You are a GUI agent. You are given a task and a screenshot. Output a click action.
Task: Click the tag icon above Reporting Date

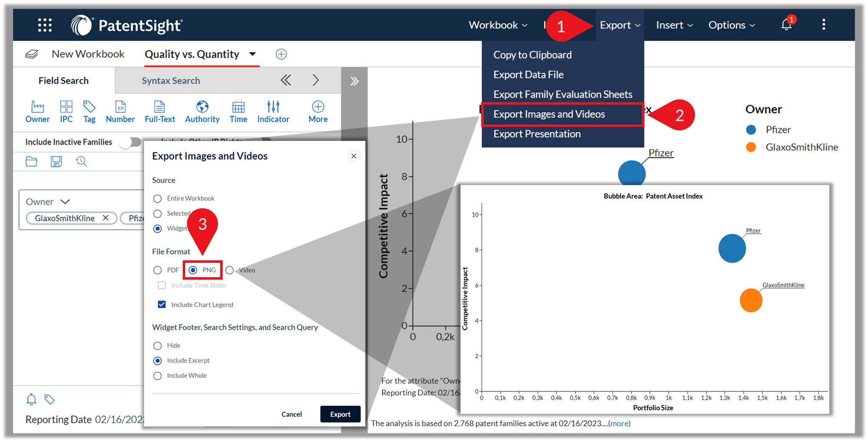tap(49, 399)
